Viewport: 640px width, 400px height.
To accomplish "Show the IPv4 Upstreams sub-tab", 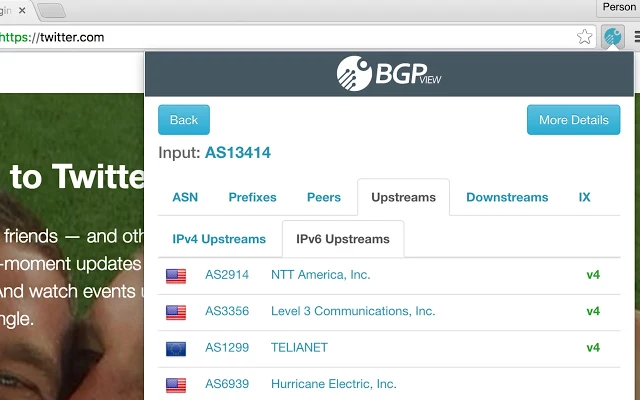I will (219, 239).
